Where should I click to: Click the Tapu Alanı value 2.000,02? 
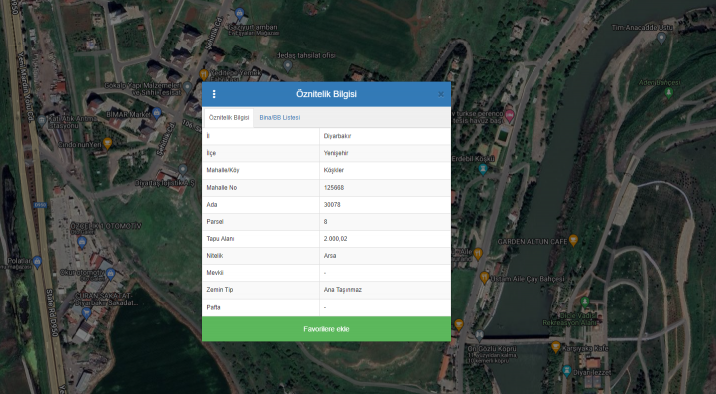(336, 239)
